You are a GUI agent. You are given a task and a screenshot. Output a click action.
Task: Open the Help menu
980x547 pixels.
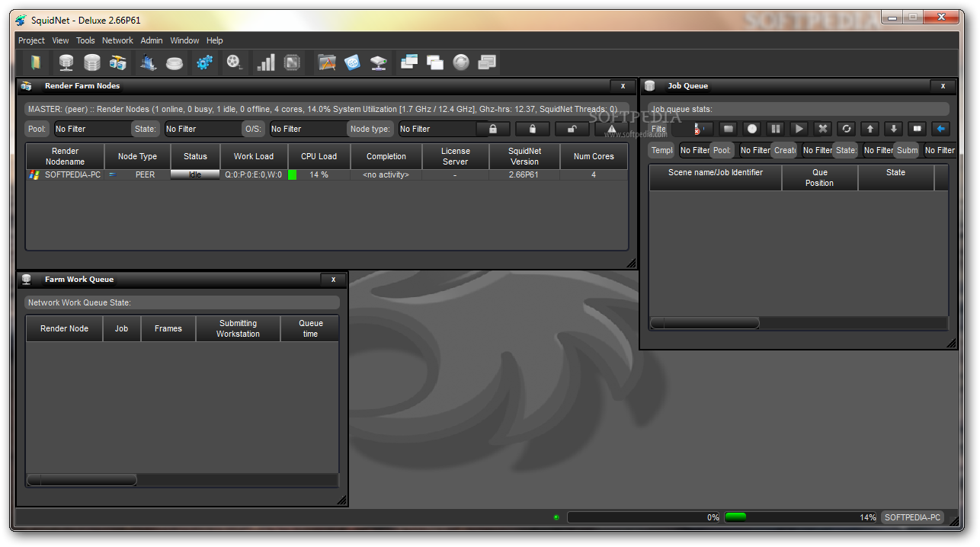coord(215,40)
